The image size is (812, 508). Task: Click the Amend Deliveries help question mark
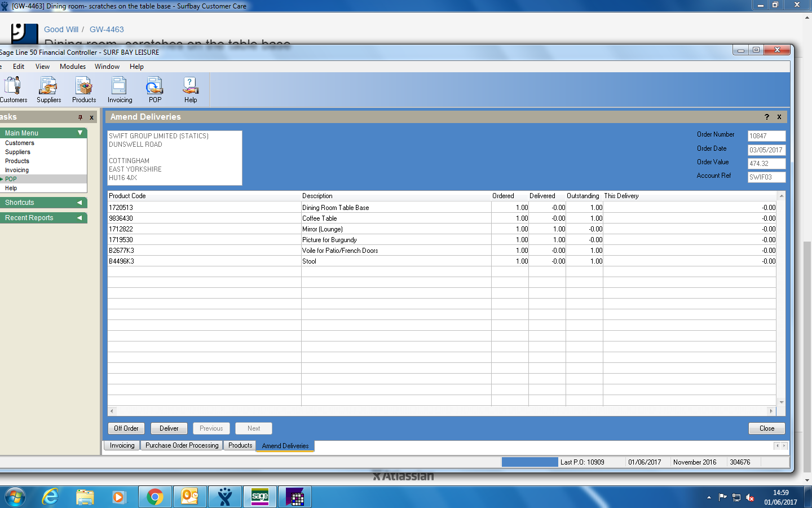click(767, 117)
